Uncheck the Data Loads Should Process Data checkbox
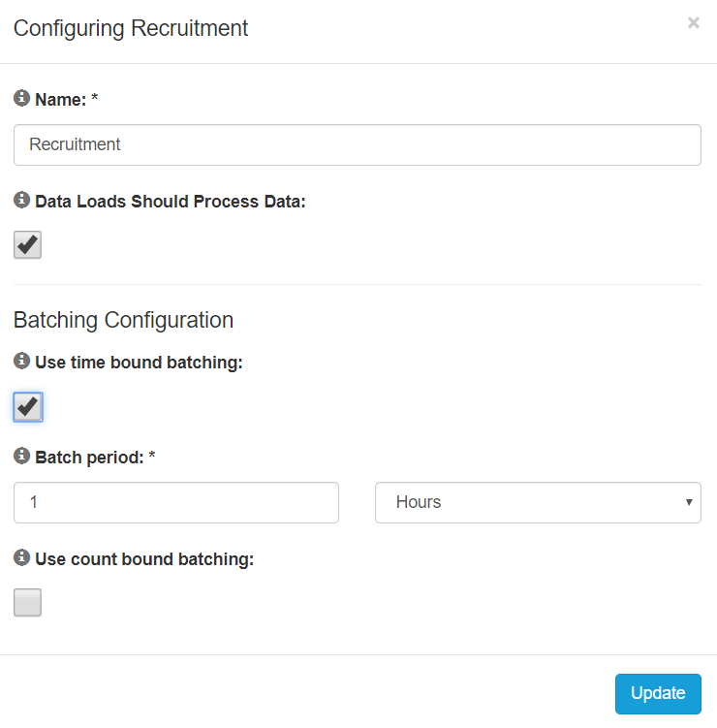The height and width of the screenshot is (728, 717). pos(28,244)
